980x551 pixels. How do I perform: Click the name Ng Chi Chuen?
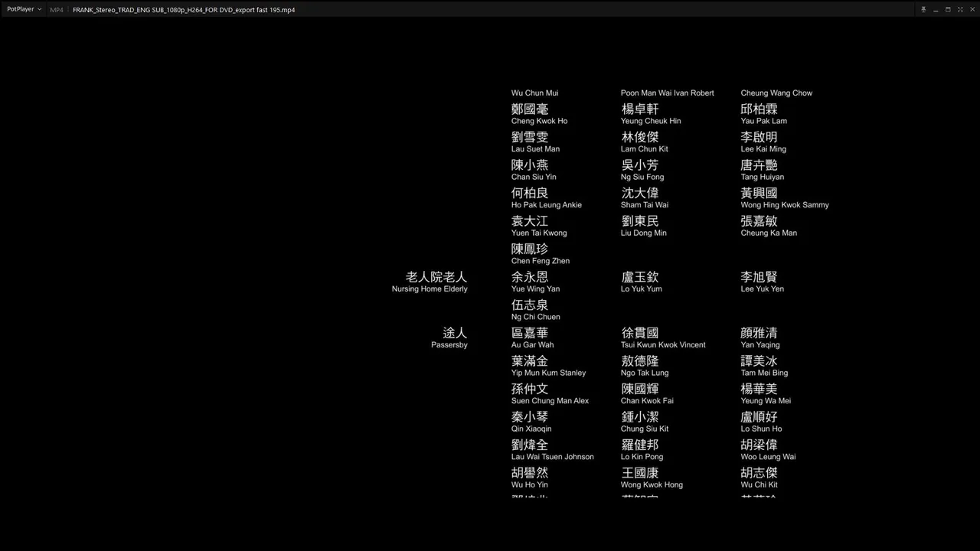(x=536, y=317)
